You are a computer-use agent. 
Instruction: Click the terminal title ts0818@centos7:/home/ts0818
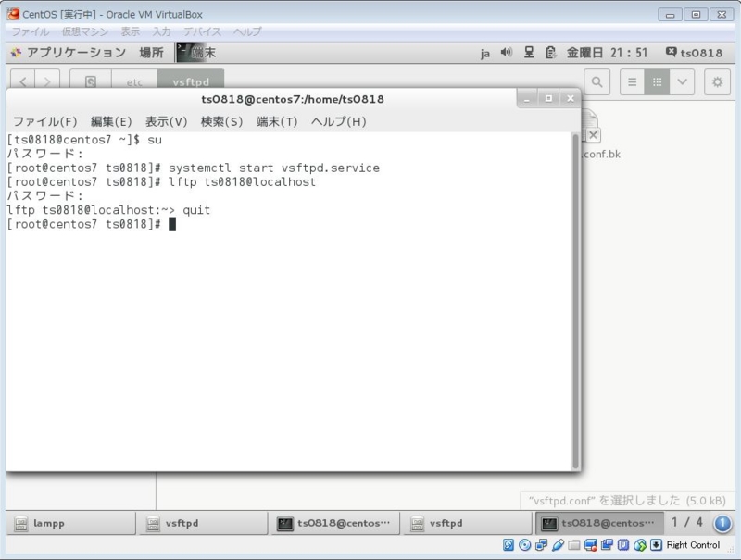pyautogui.click(x=293, y=99)
